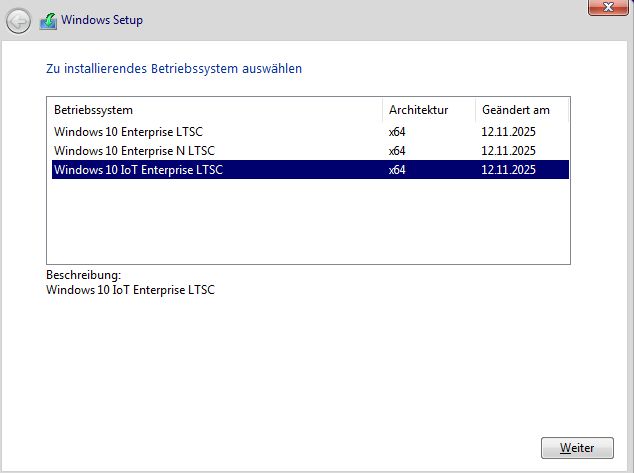Viewport: 634px width, 473px height.
Task: Click description text below Beschreibung
Action: point(130,290)
